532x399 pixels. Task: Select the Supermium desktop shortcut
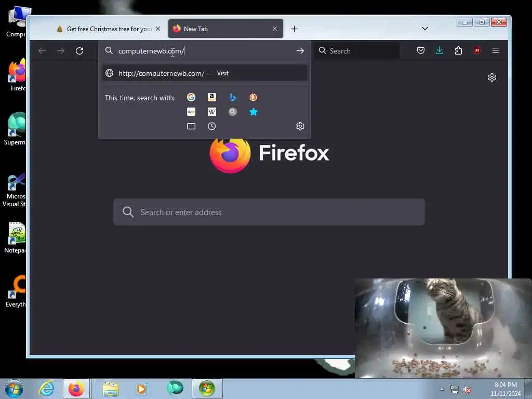(15, 129)
